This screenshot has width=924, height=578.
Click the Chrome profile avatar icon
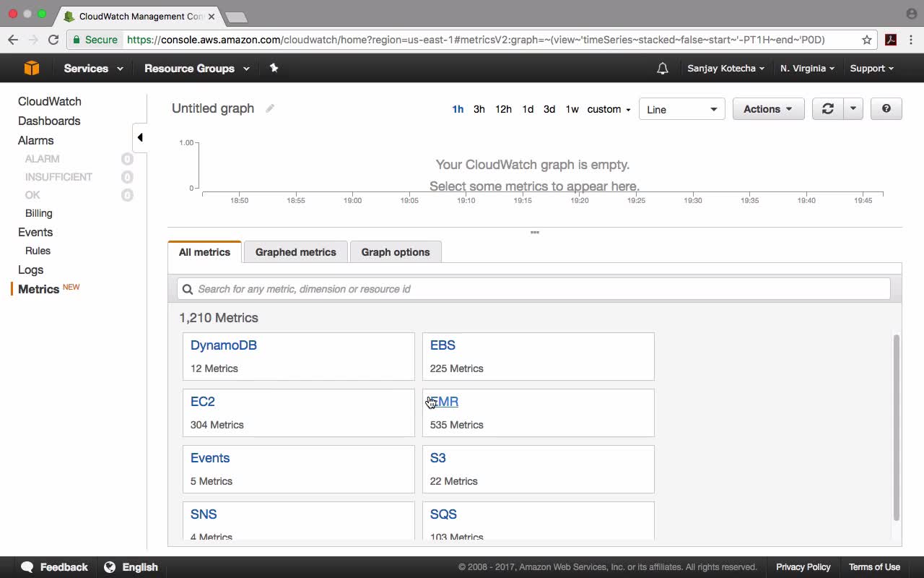[911, 14]
